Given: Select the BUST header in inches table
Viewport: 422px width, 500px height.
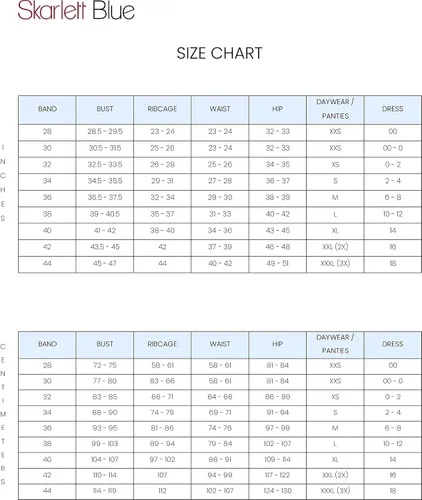Looking at the screenshot, I should 105,110.
